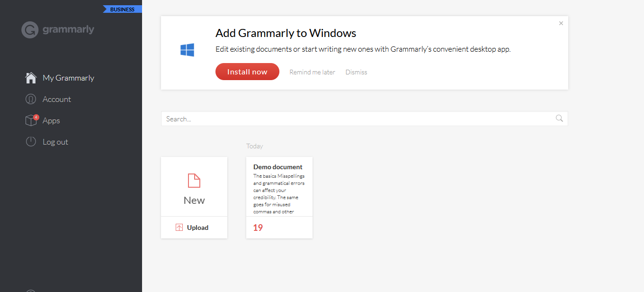644x292 pixels.
Task: Click the grammarly wordmark text
Action: point(68,30)
